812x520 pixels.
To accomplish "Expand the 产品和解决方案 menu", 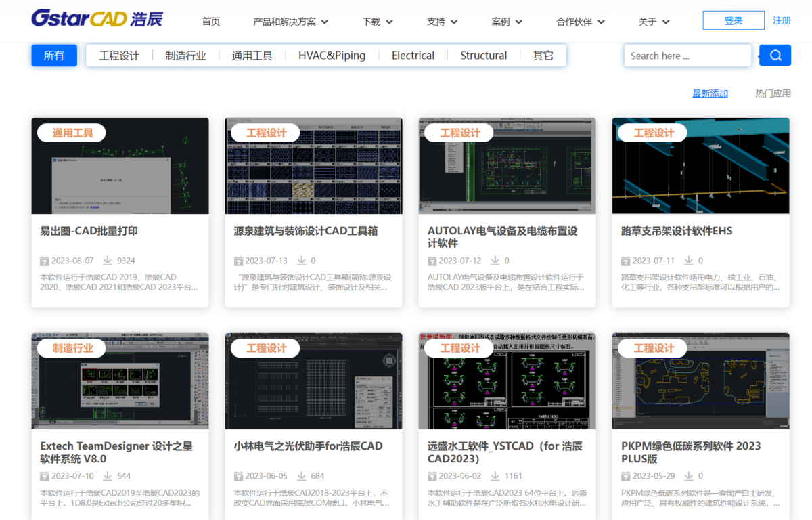I will click(x=290, y=21).
